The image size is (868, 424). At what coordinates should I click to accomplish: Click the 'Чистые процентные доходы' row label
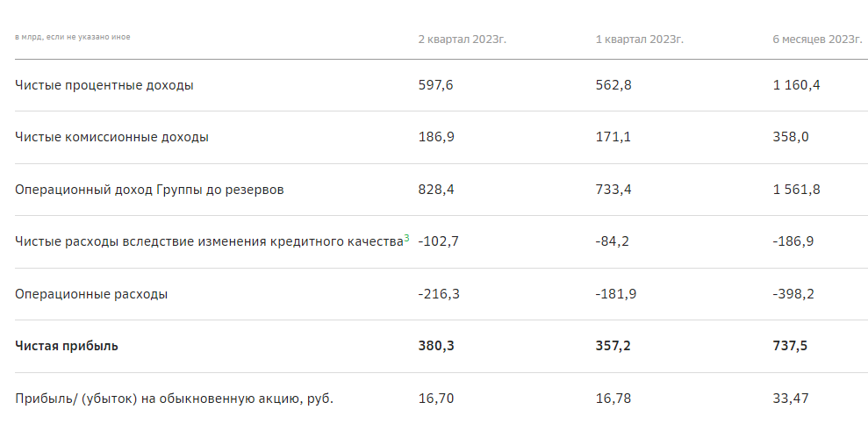coord(104,85)
